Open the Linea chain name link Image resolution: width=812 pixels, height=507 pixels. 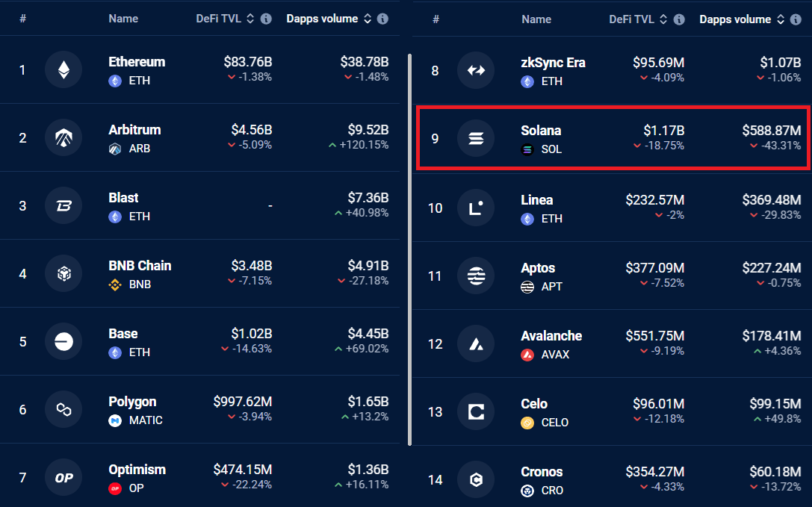pyautogui.click(x=537, y=200)
